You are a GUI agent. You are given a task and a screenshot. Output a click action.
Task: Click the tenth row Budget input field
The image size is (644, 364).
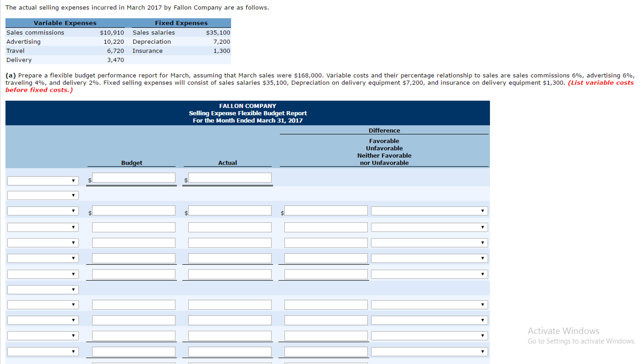pos(134,320)
